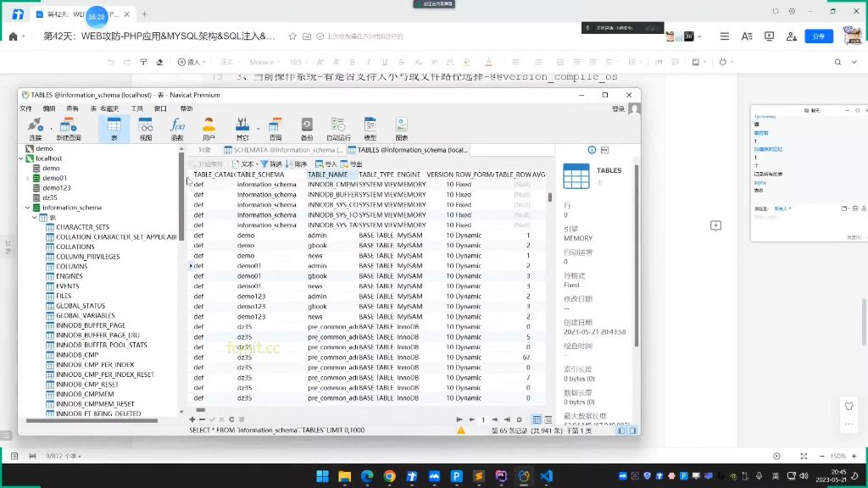868x488 pixels.
Task: Open the Function f(x) toolbar icon
Action: click(177, 129)
